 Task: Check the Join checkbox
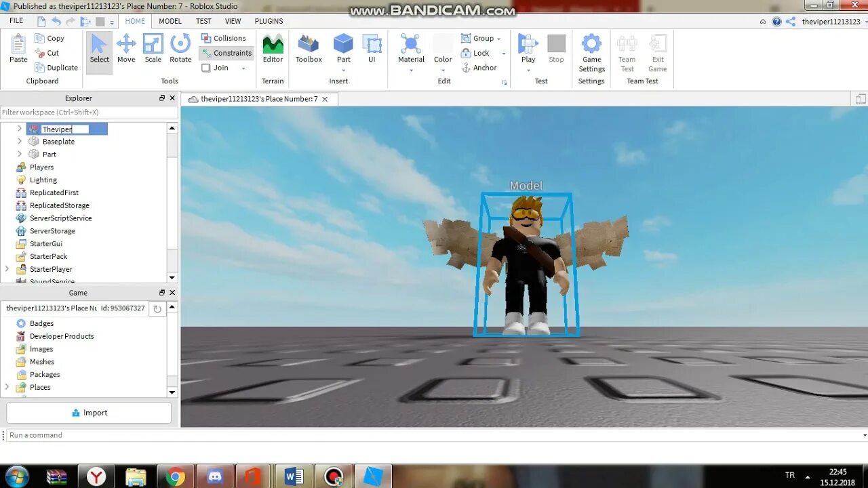tap(206, 68)
